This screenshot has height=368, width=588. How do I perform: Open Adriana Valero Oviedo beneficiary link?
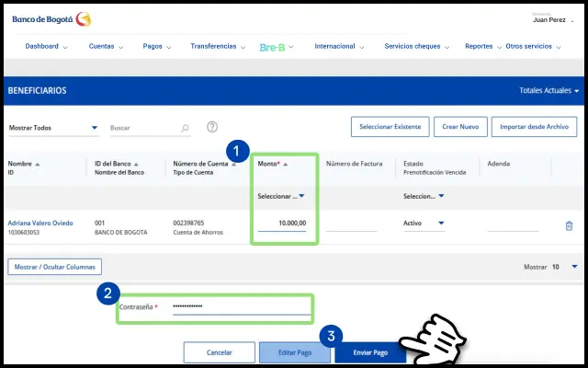40,223
